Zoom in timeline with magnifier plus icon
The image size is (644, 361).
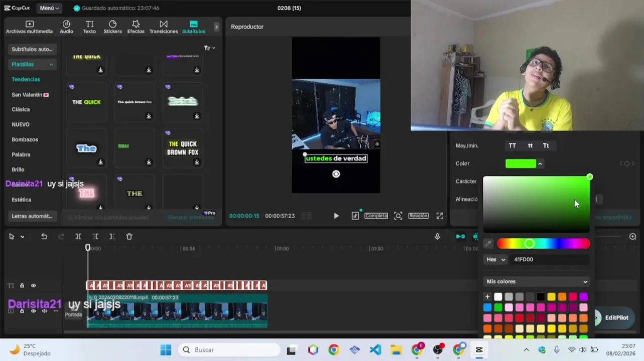click(x=632, y=237)
